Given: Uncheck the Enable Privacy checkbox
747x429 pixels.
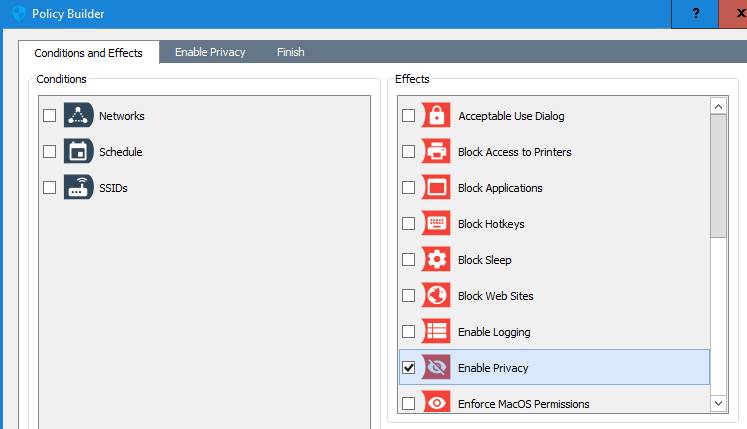Looking at the screenshot, I should [x=408, y=368].
